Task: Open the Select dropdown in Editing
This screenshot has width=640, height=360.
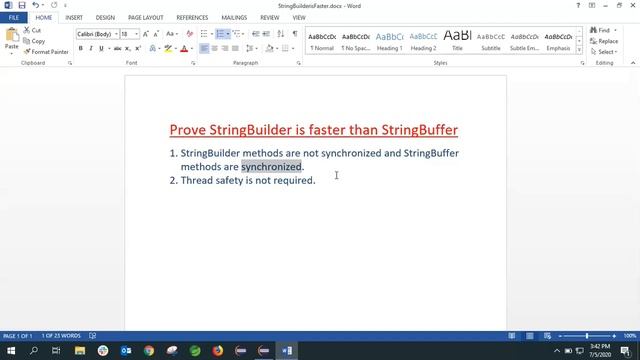Action: coord(604,52)
